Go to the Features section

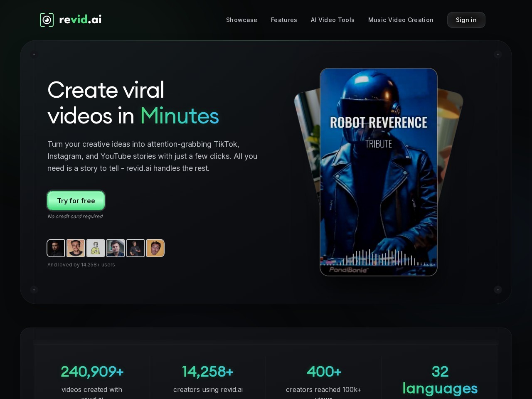[284, 20]
